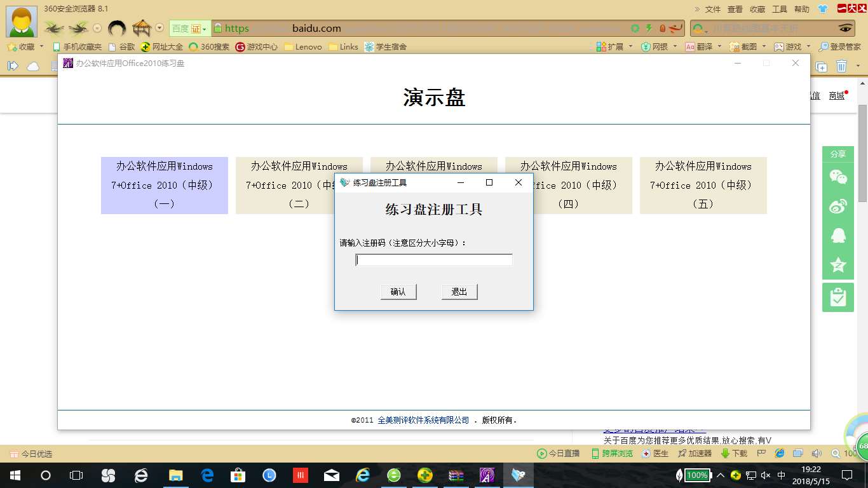Show hidden system tray icons
This screenshot has height=488, width=868.
(721, 475)
